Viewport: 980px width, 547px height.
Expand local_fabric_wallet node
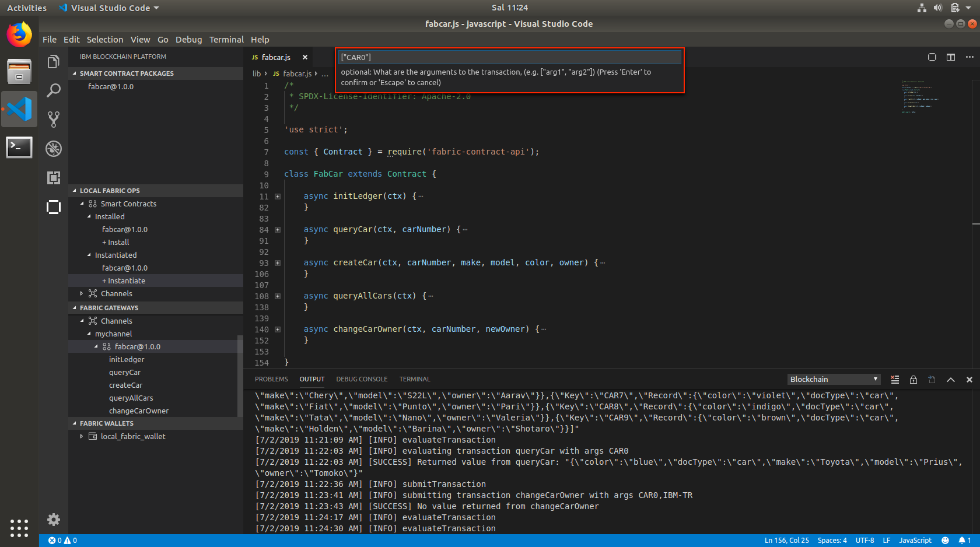[82, 436]
